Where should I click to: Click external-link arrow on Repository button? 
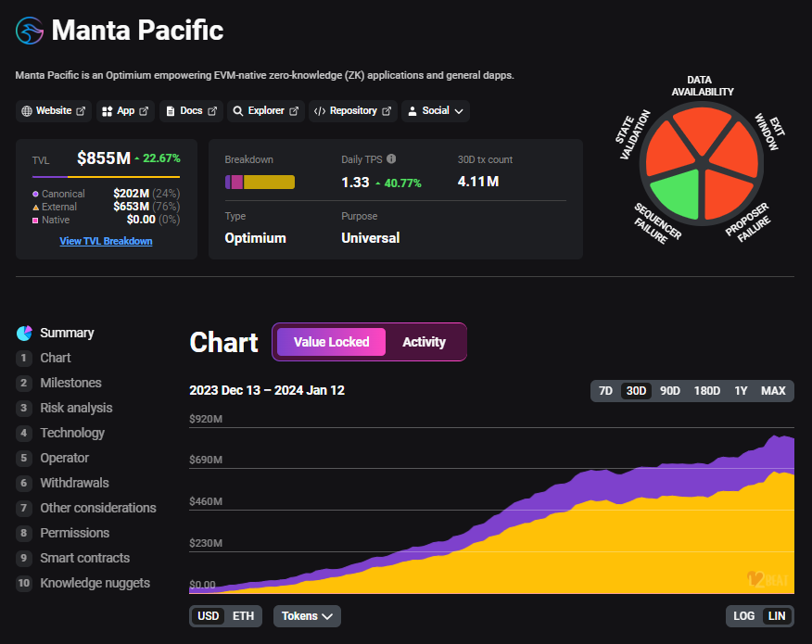pos(387,111)
